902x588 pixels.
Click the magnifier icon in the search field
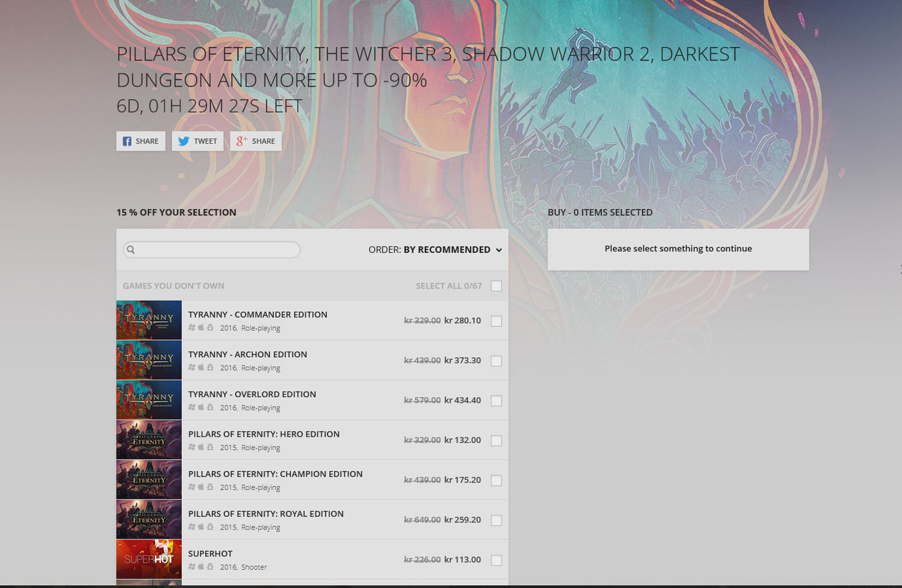(131, 249)
